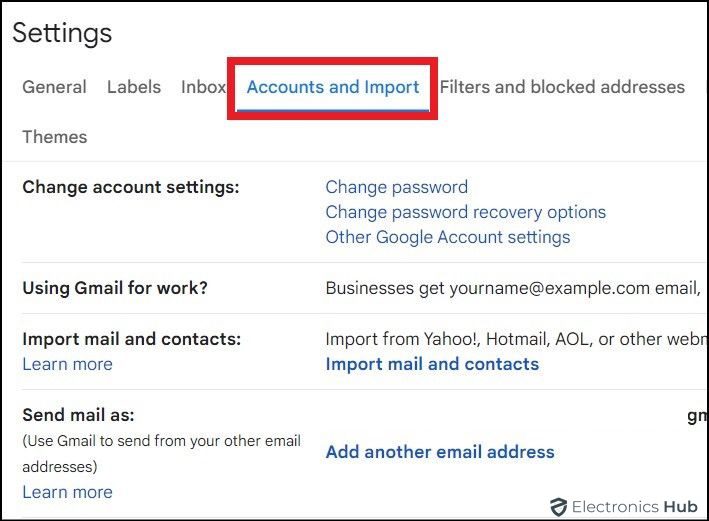This screenshot has height=521, width=709.
Task: Click the Settings page heading
Action: tap(62, 32)
